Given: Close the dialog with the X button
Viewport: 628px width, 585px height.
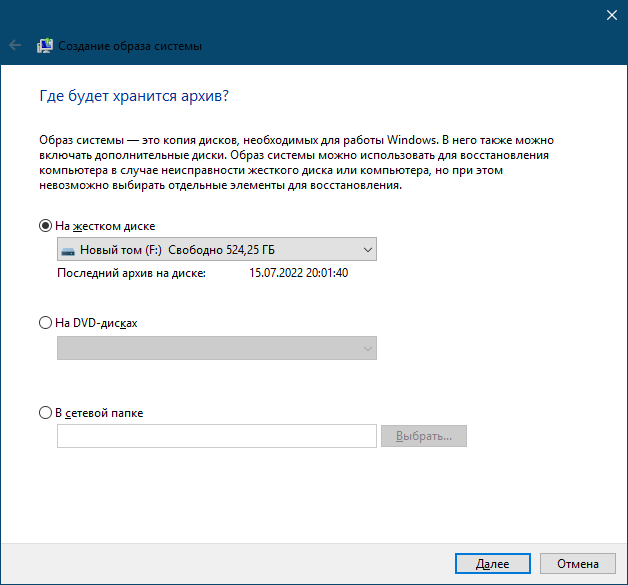Looking at the screenshot, I should pos(612,15).
